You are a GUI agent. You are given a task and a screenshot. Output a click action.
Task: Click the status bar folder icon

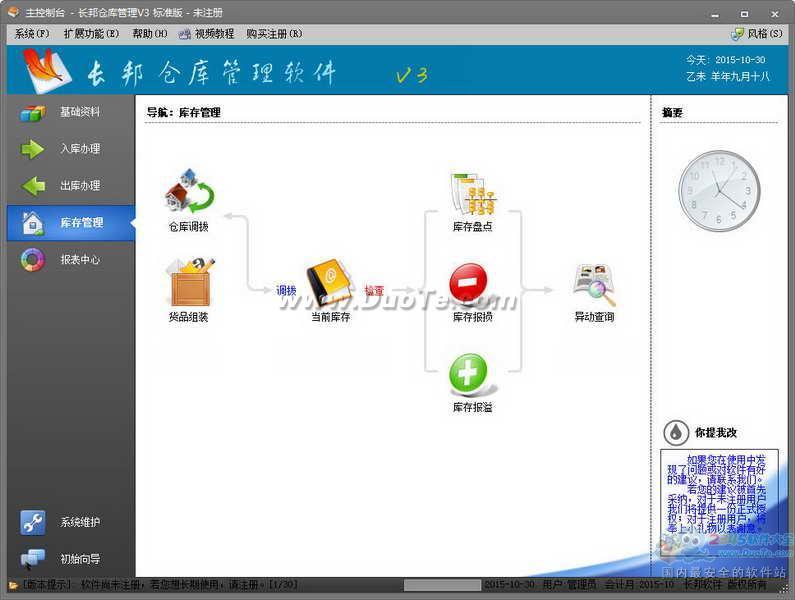click(14, 585)
